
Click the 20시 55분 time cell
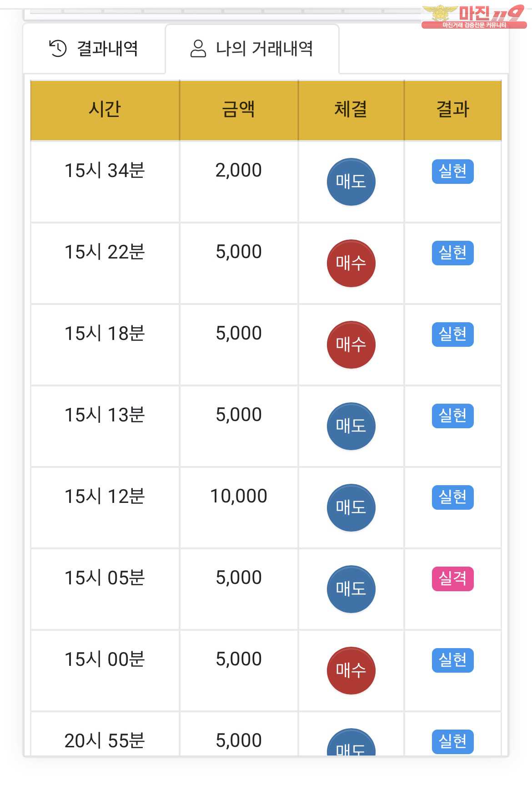pyautogui.click(x=105, y=740)
